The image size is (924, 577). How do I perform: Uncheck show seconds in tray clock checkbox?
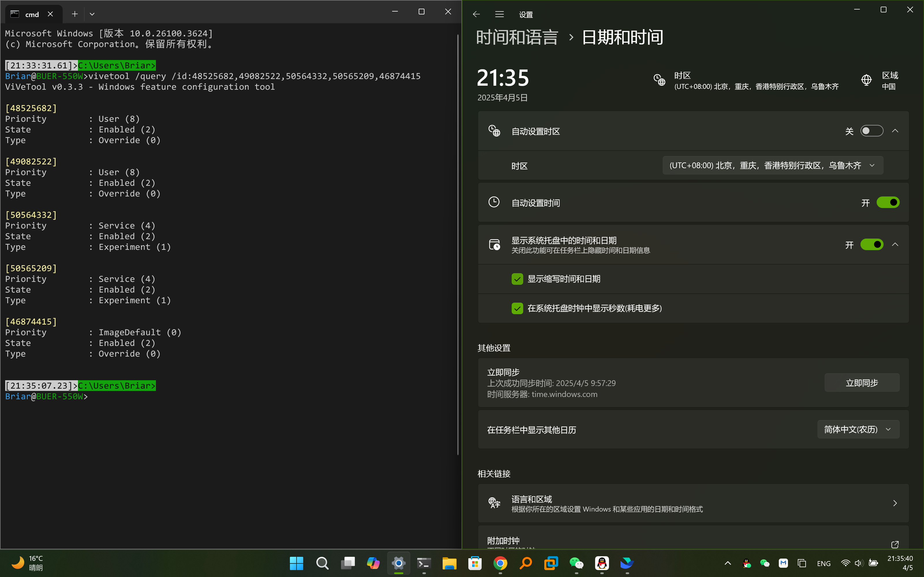tap(517, 308)
